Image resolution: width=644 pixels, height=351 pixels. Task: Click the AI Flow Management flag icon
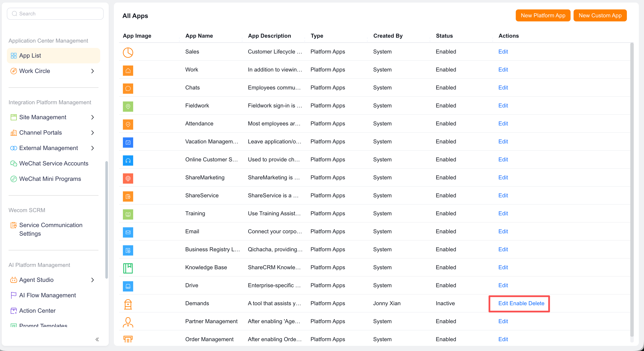[13, 296]
